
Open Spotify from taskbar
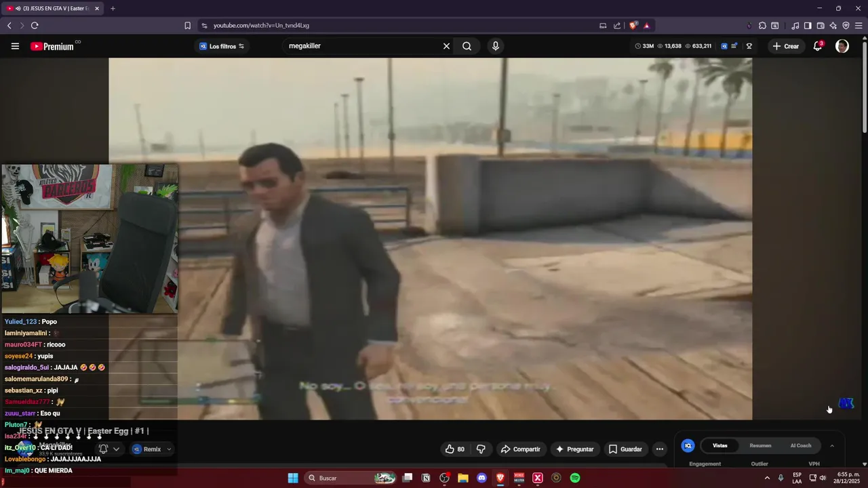pos(575,478)
